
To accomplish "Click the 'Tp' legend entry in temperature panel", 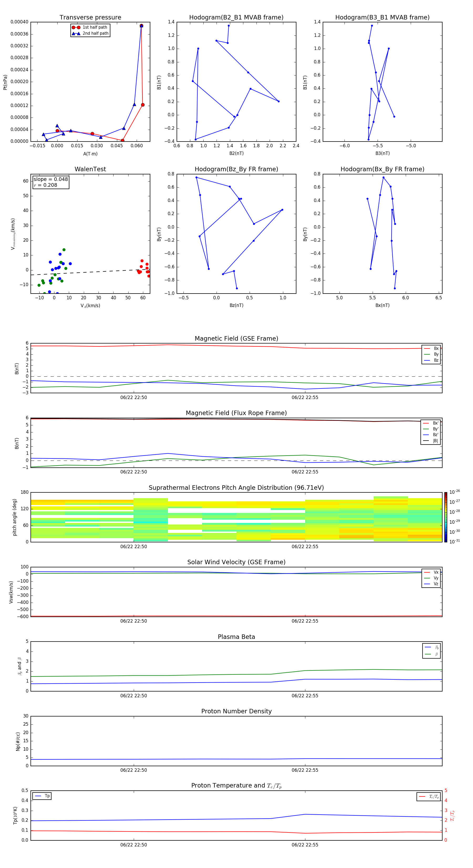I will pyautogui.click(x=42, y=796).
